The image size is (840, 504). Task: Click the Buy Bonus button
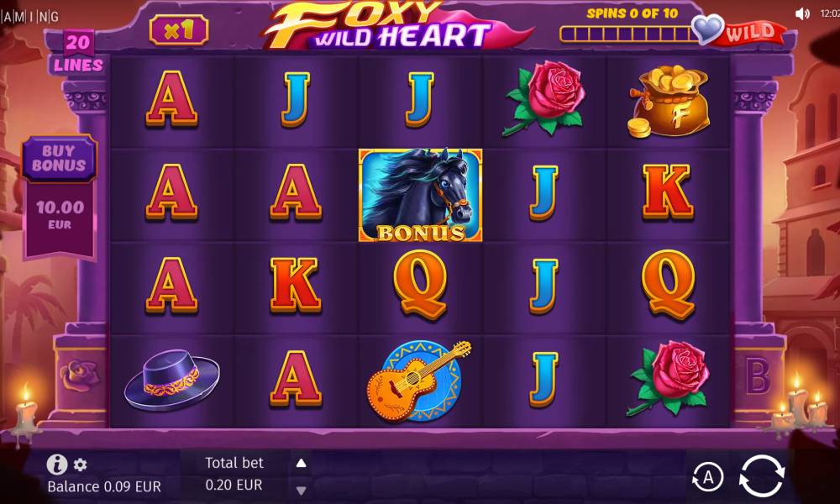click(59, 159)
